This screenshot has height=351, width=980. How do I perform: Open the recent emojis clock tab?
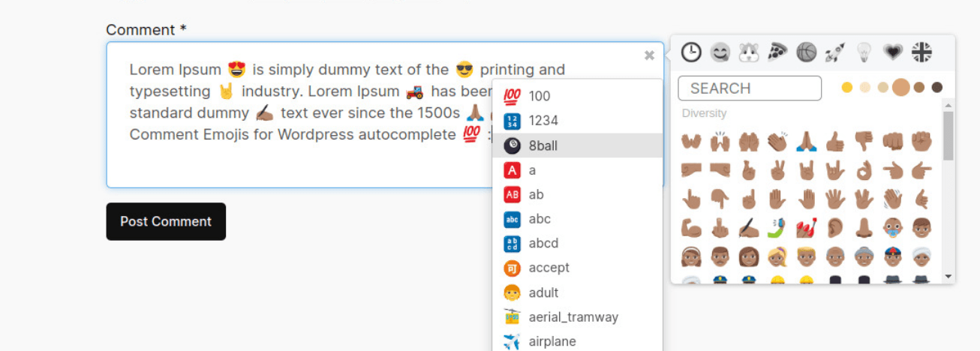[x=691, y=52]
